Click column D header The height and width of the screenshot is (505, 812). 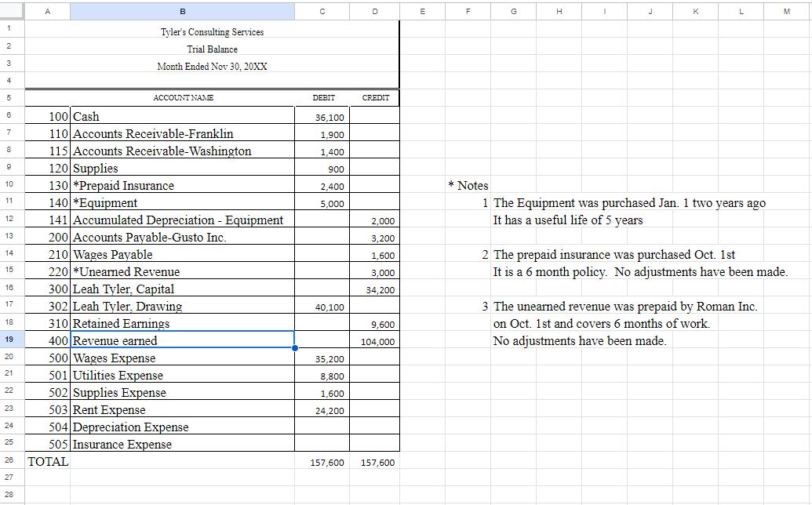pyautogui.click(x=374, y=12)
